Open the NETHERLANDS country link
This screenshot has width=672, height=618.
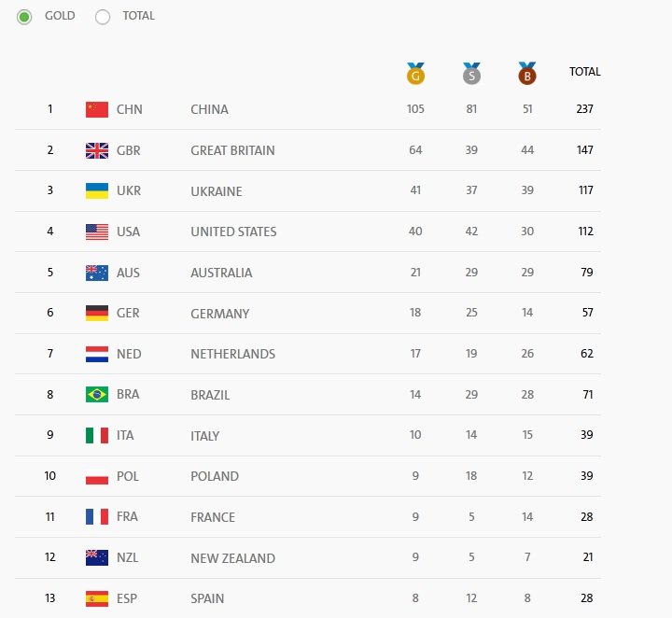click(232, 354)
